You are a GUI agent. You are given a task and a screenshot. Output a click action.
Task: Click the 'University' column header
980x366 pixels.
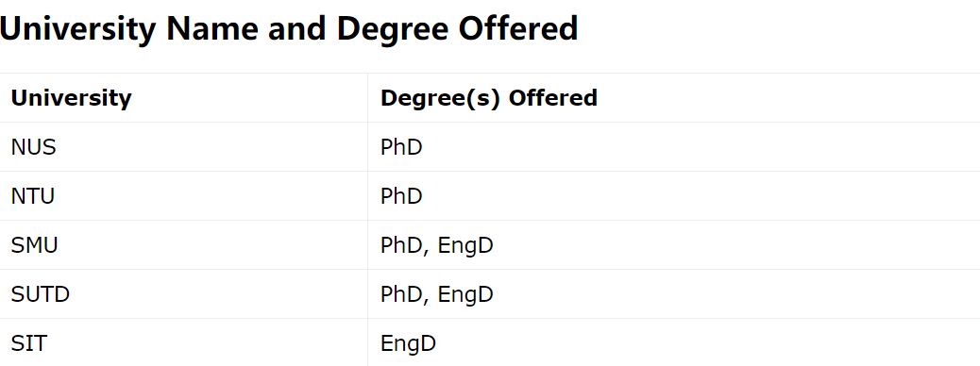point(184,97)
